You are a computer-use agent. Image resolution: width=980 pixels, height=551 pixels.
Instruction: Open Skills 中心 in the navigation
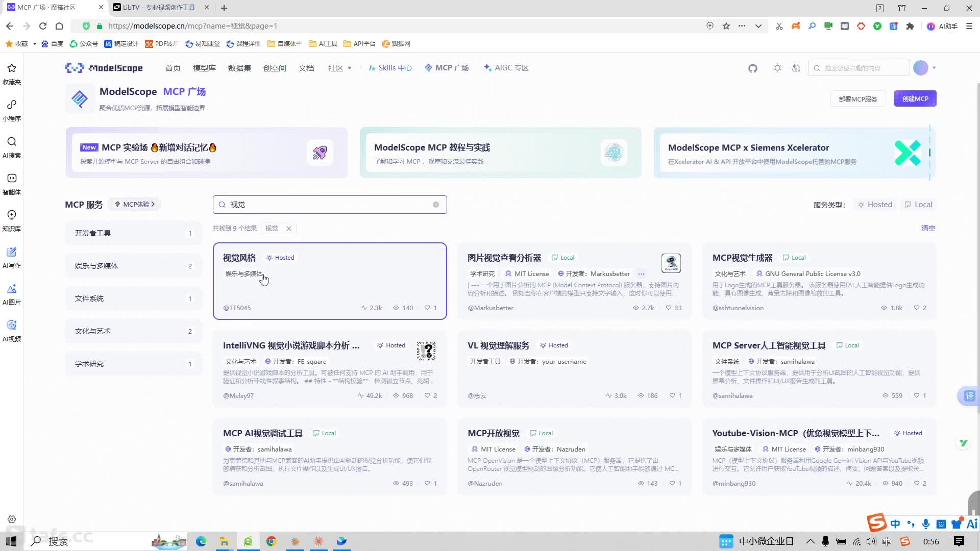tap(390, 68)
